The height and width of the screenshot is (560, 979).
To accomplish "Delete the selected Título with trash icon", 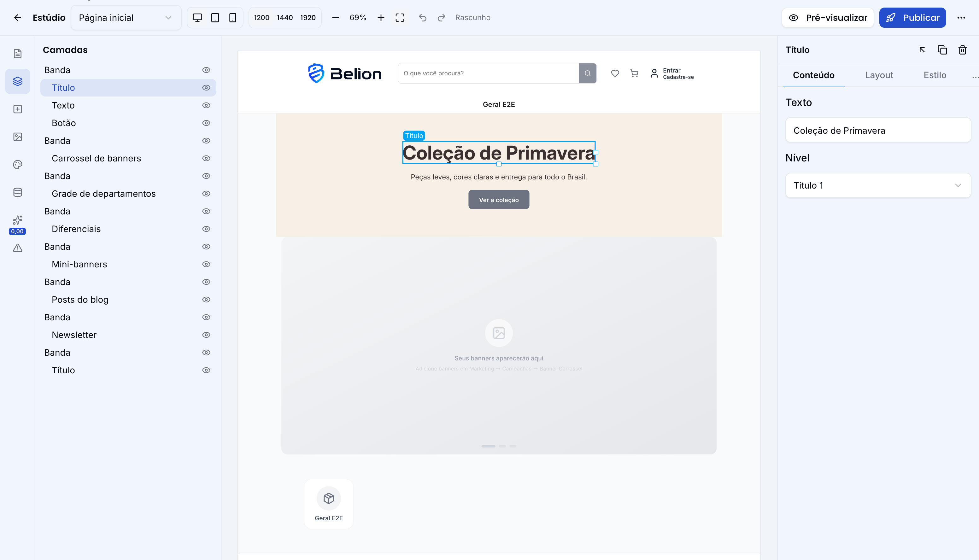I will click(x=963, y=50).
